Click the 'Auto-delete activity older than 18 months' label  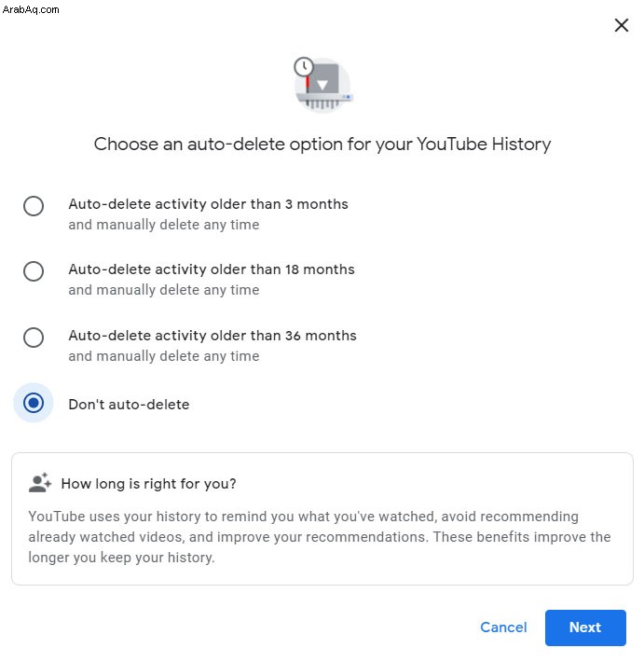(x=212, y=269)
